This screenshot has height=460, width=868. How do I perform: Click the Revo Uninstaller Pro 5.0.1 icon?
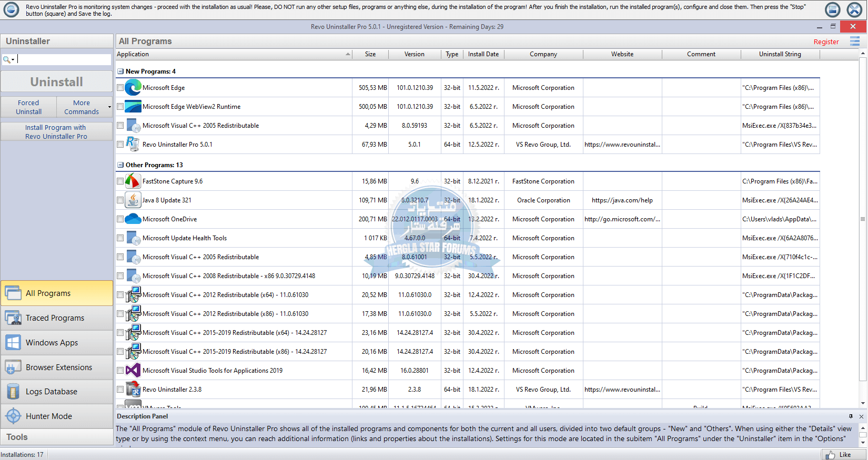pos(133,145)
